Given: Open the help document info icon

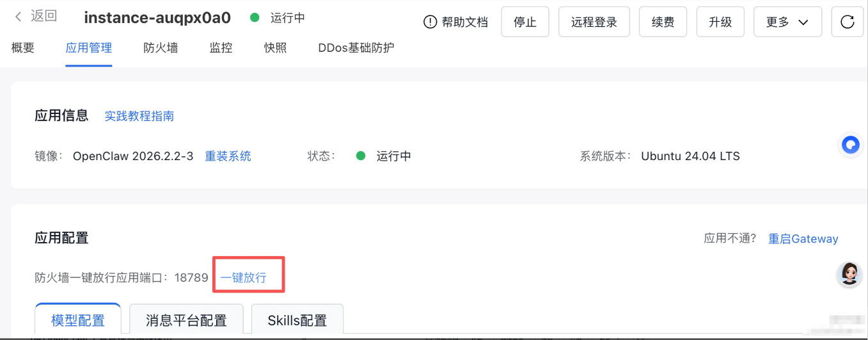Looking at the screenshot, I should tap(430, 22).
